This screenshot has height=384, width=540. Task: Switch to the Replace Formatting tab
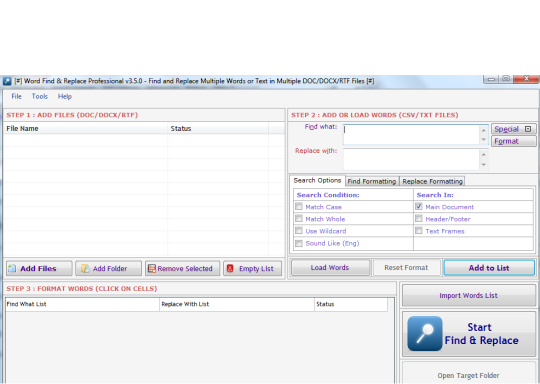pos(432,181)
